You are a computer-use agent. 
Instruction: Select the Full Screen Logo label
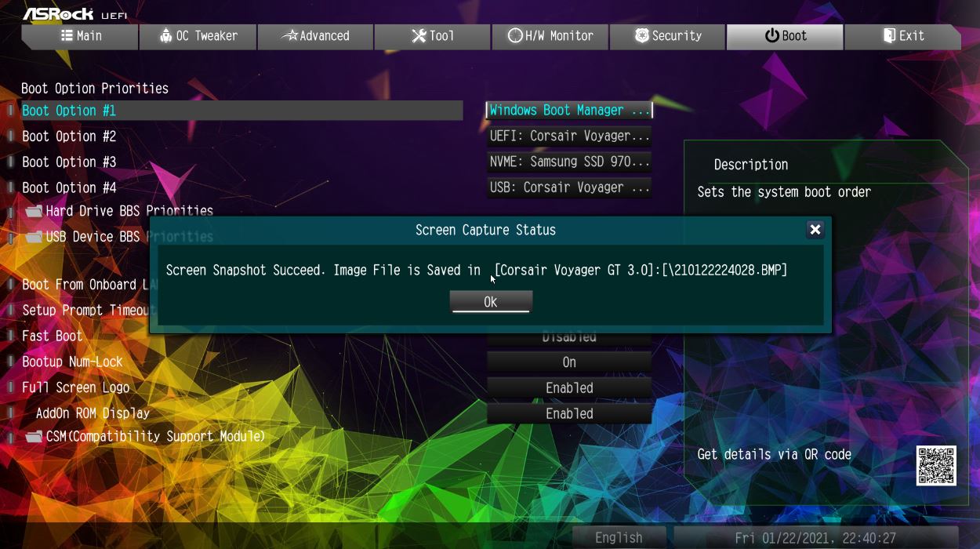point(75,388)
